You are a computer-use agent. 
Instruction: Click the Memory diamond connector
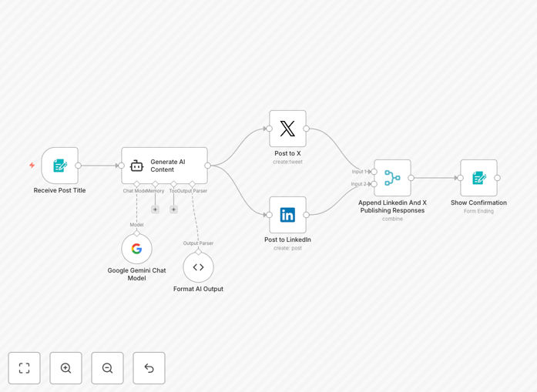(x=155, y=184)
